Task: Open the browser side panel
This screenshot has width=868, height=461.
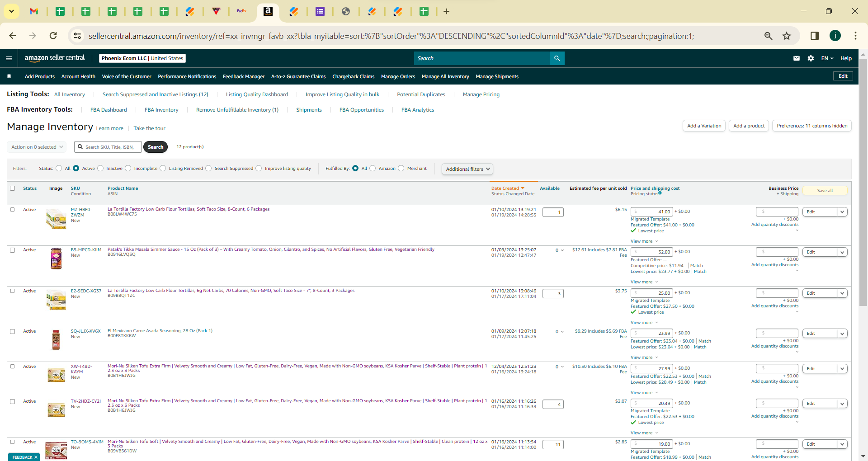Action: pos(815,36)
